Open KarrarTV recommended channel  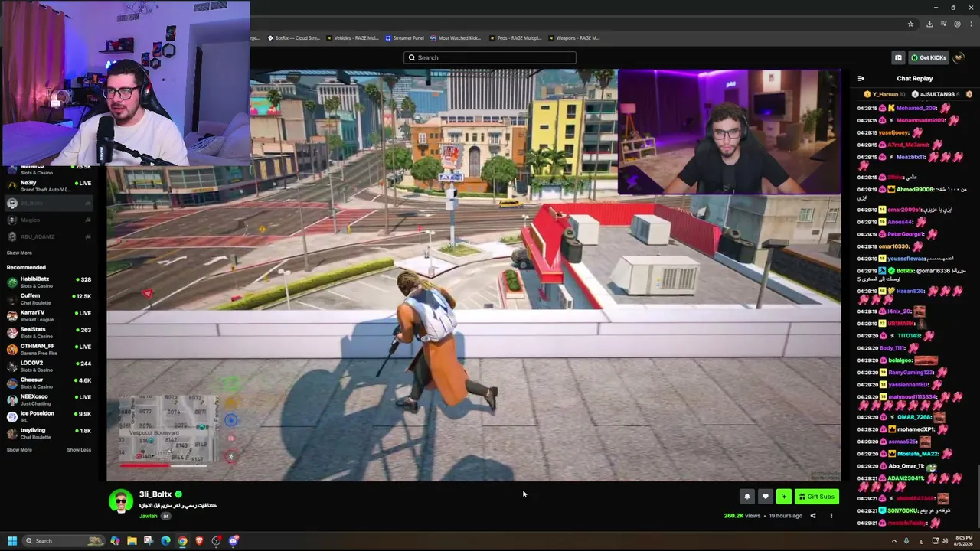point(49,315)
